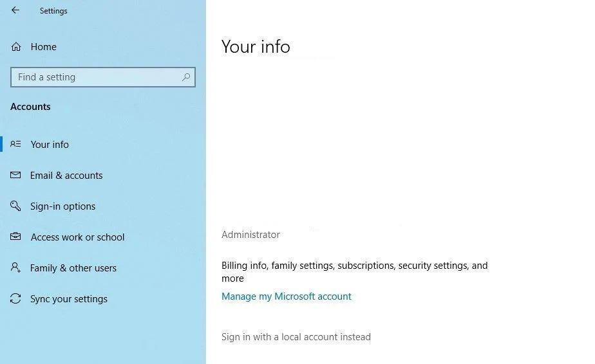Open the Home label in the sidebar

pyautogui.click(x=44, y=47)
